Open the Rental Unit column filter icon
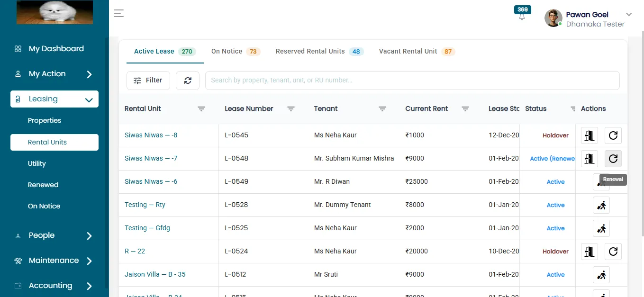Screen dimensions: 644x297 click(201, 109)
